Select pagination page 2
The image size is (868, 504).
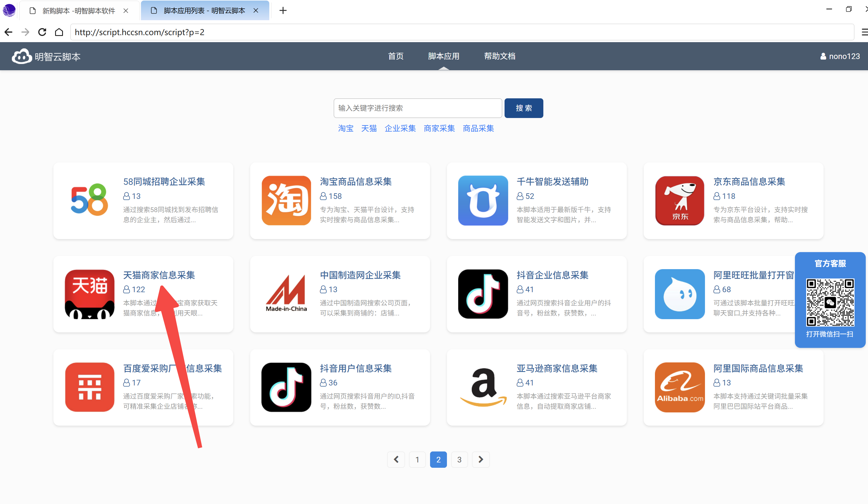[438, 459]
